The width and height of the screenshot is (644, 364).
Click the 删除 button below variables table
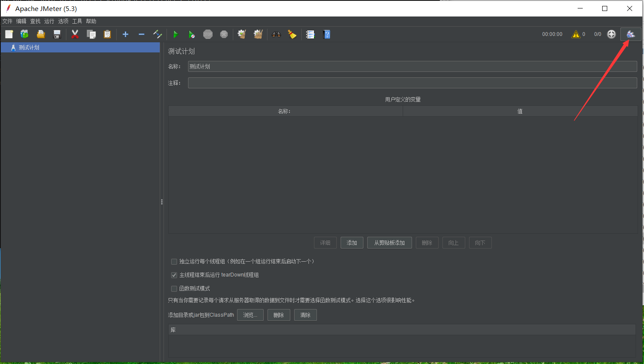(427, 243)
